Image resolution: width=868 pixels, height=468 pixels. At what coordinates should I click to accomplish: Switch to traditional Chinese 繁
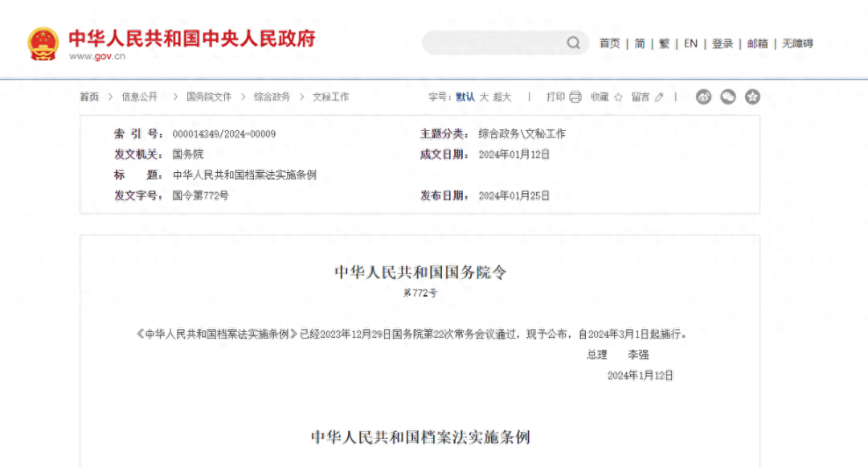tap(665, 43)
